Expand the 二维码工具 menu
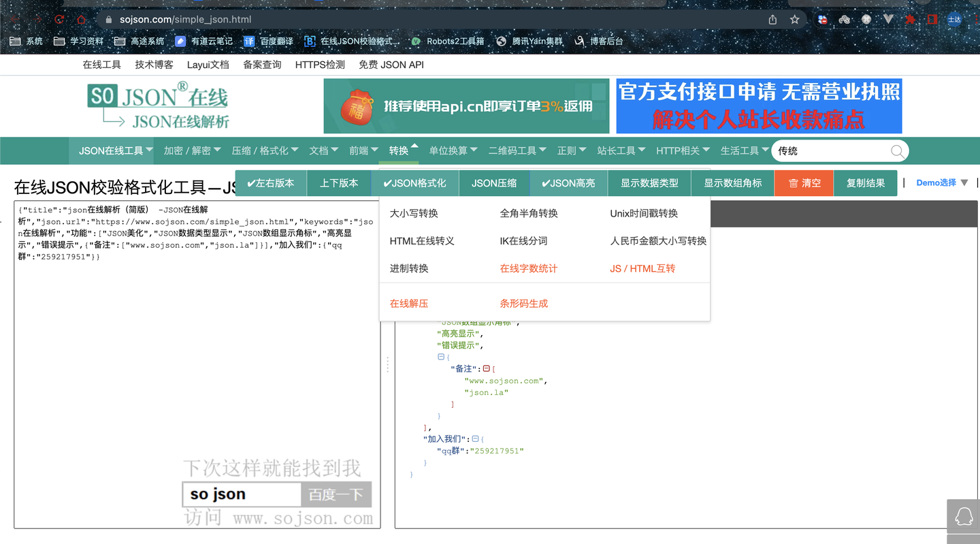 click(x=517, y=150)
